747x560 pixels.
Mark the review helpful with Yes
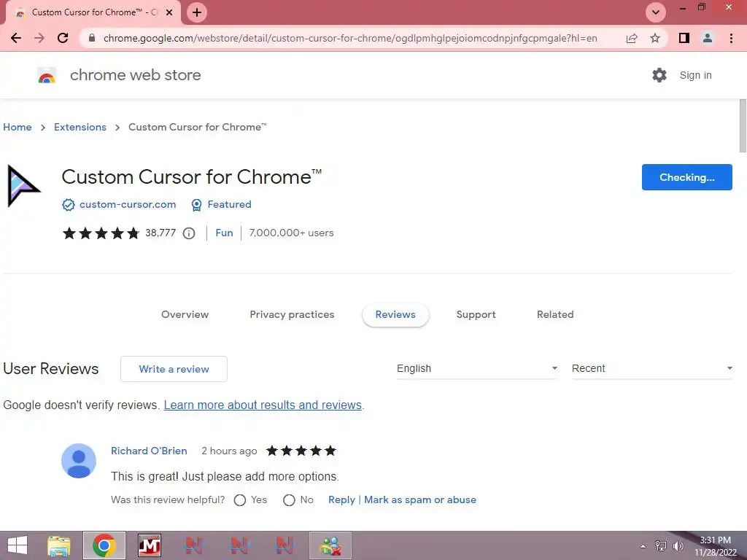[x=240, y=500]
